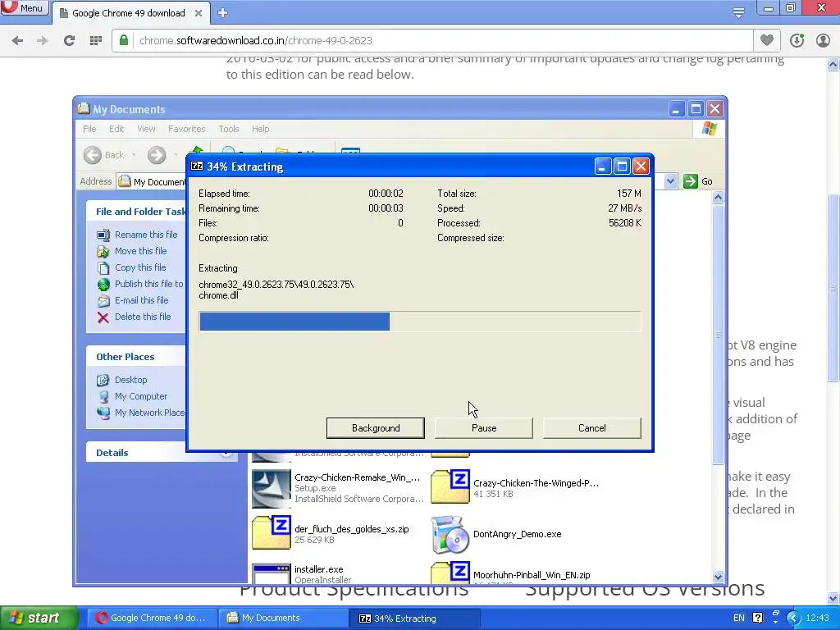Click the 7-Zip icon in dialog title
The height and width of the screenshot is (630, 840).
[x=197, y=166]
